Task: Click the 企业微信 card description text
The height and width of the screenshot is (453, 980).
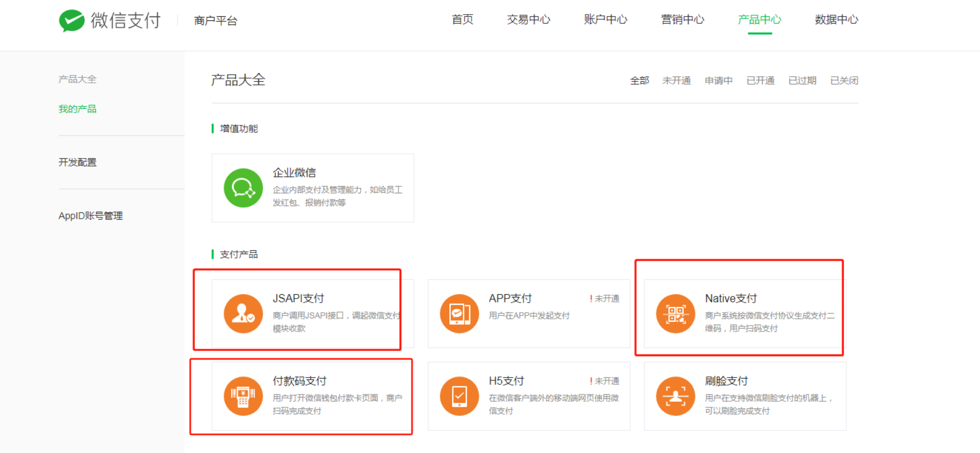Action: tap(338, 196)
